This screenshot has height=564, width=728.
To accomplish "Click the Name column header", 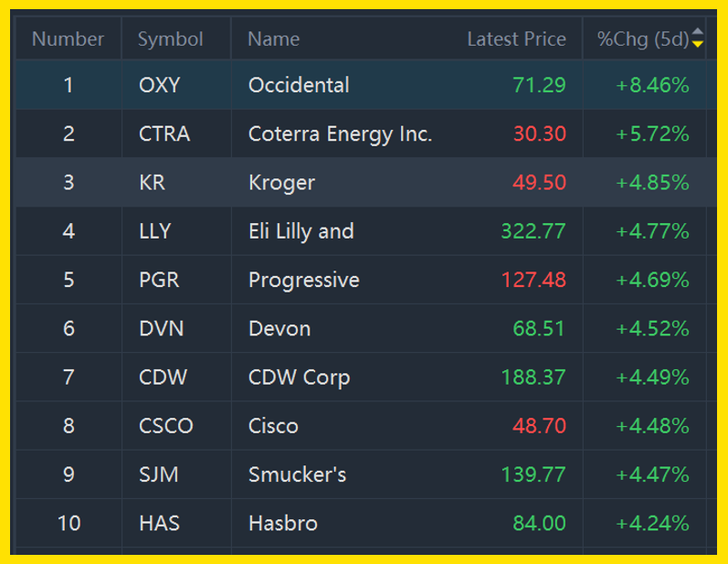I will click(273, 39).
